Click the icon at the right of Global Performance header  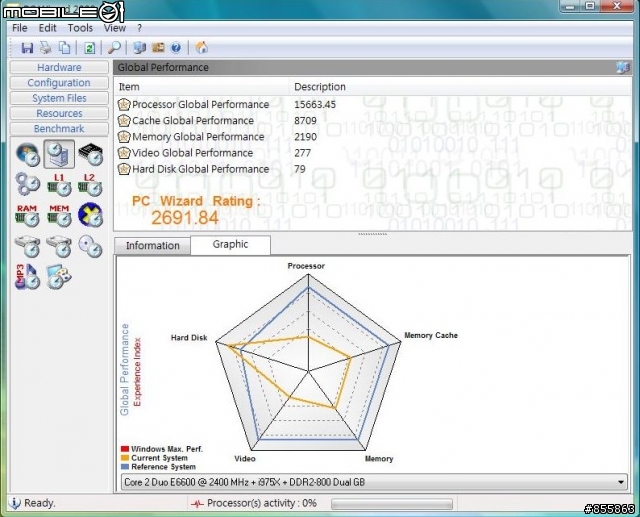point(623,67)
